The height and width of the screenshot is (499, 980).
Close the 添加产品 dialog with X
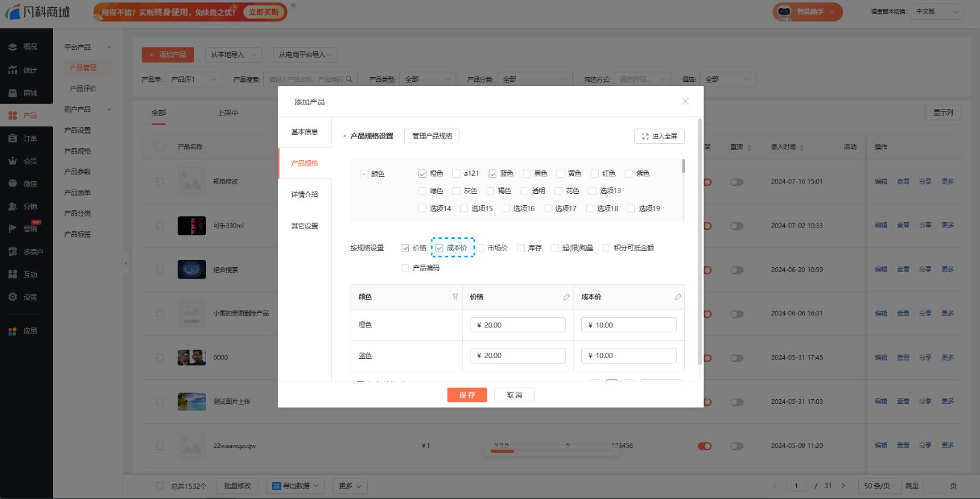point(685,101)
